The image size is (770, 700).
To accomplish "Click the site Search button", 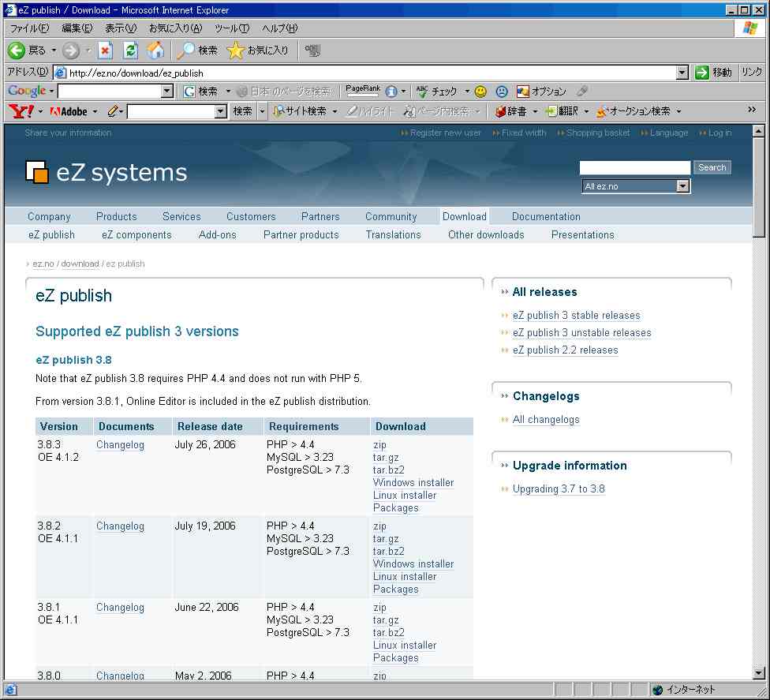I will (712, 167).
